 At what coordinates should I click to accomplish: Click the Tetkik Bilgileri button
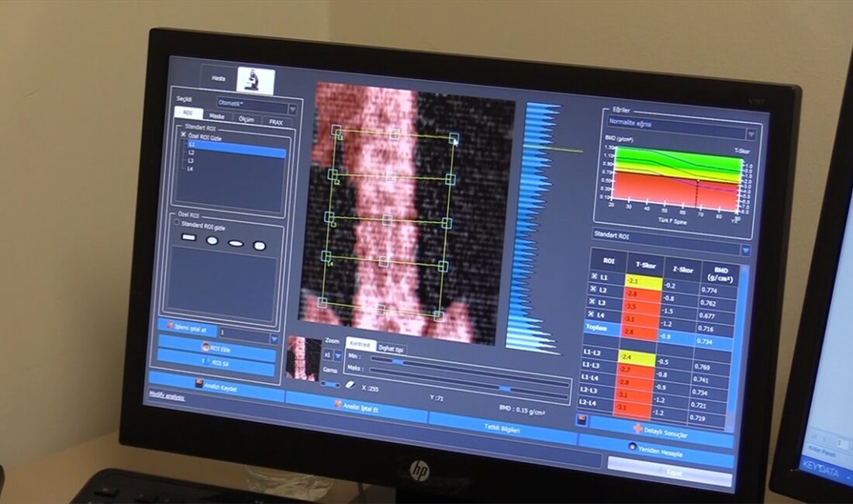tap(502, 429)
